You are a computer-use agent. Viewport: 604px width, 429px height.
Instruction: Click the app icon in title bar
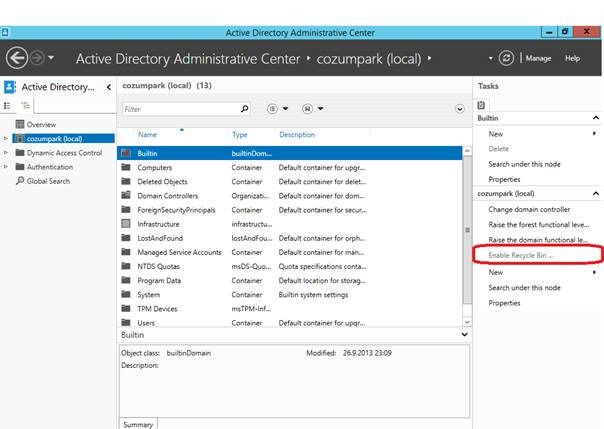tap(5, 32)
